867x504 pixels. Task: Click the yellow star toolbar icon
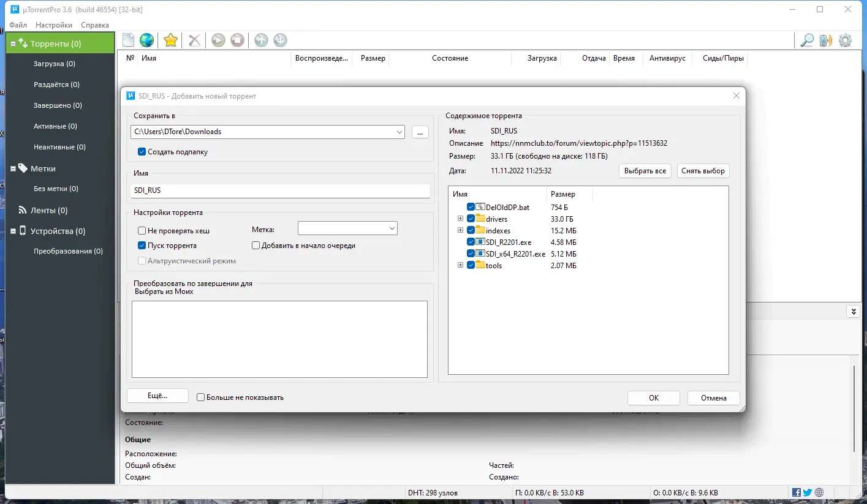point(171,40)
